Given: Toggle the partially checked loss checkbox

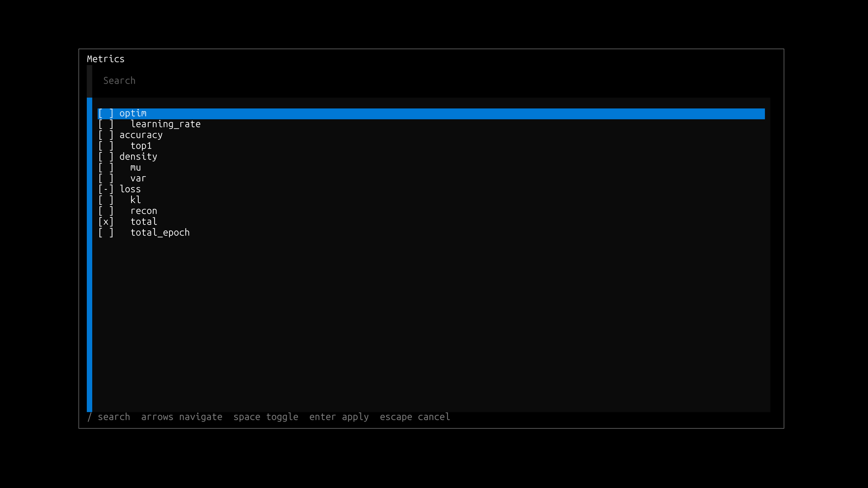Looking at the screenshot, I should [x=106, y=189].
